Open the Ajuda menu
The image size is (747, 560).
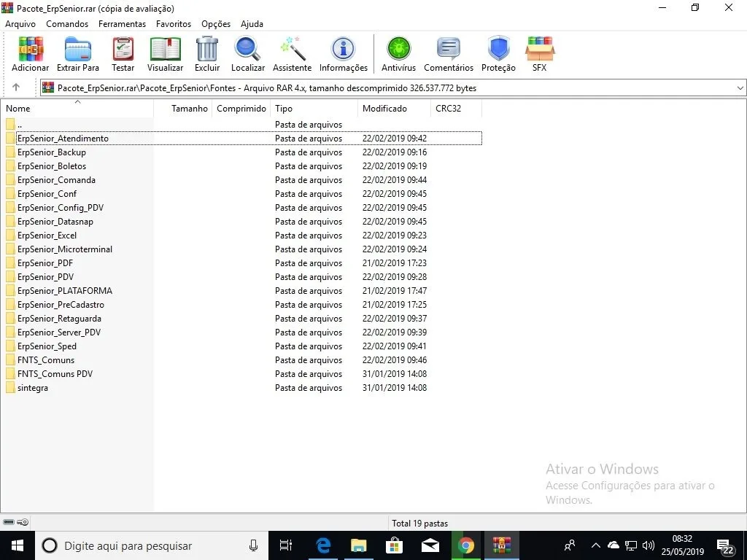[x=252, y=24]
